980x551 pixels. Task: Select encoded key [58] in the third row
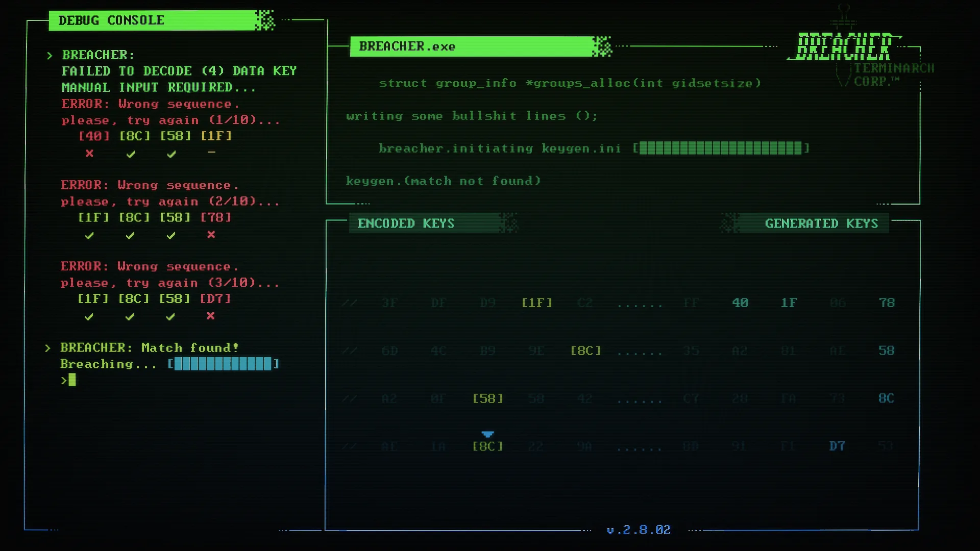point(488,398)
